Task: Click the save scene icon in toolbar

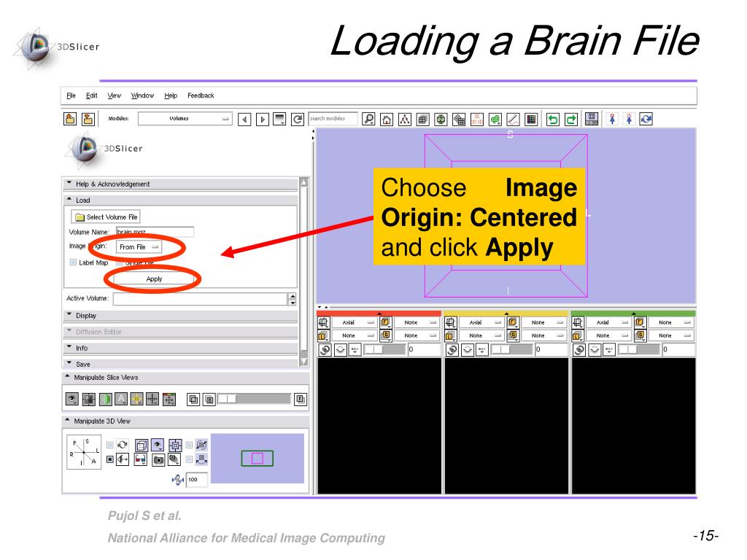Action: point(88,119)
